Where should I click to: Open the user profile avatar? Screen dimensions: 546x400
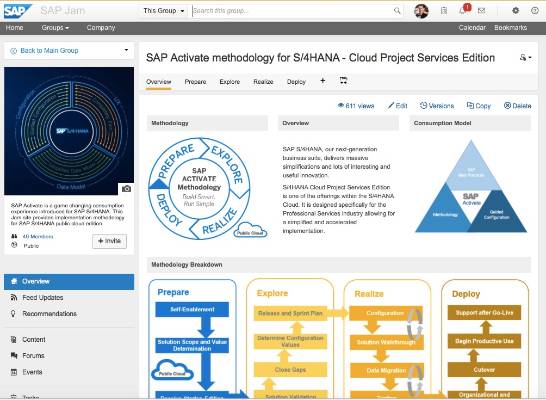421,11
